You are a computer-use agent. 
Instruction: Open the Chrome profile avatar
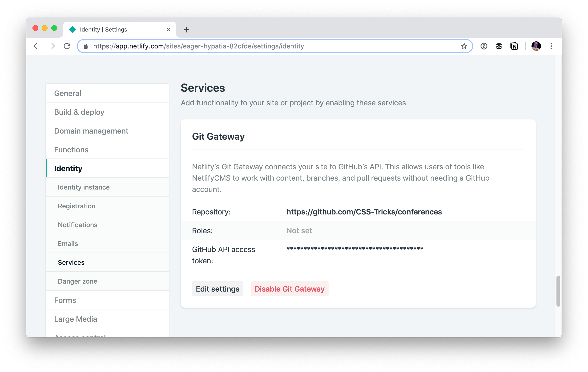(x=536, y=46)
